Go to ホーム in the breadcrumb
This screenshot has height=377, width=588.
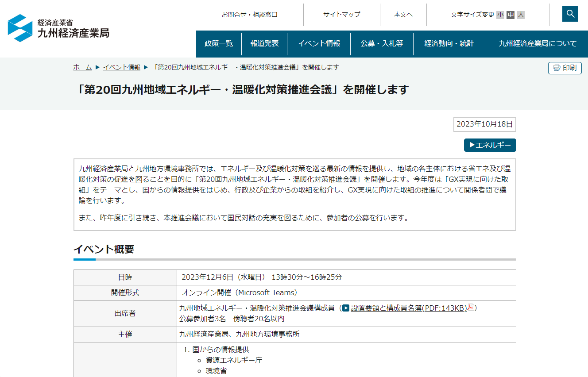pyautogui.click(x=82, y=67)
